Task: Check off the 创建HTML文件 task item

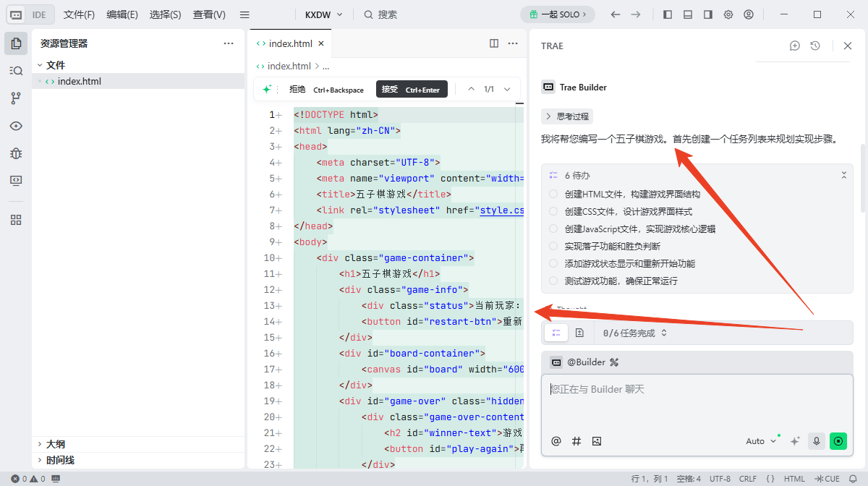Action: 552,193
